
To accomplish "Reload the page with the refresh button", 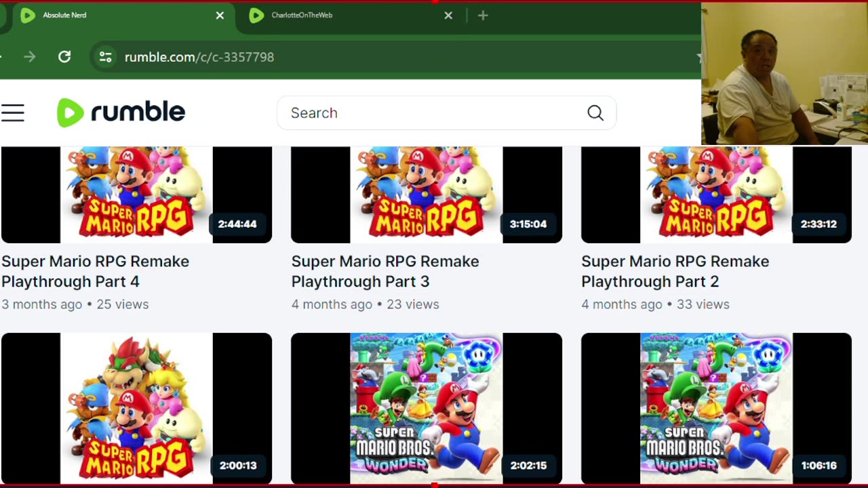I will [x=64, y=57].
